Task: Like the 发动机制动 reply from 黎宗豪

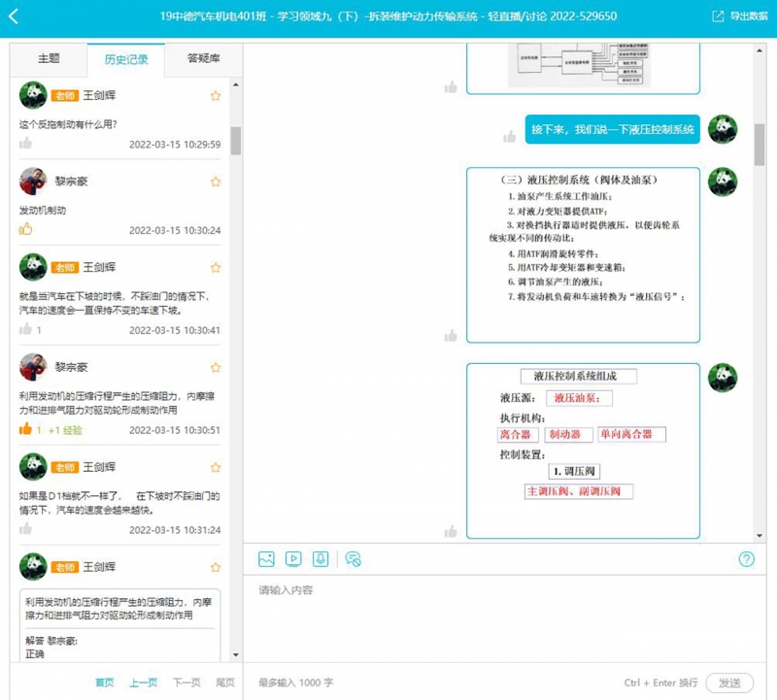Action: 25,229
